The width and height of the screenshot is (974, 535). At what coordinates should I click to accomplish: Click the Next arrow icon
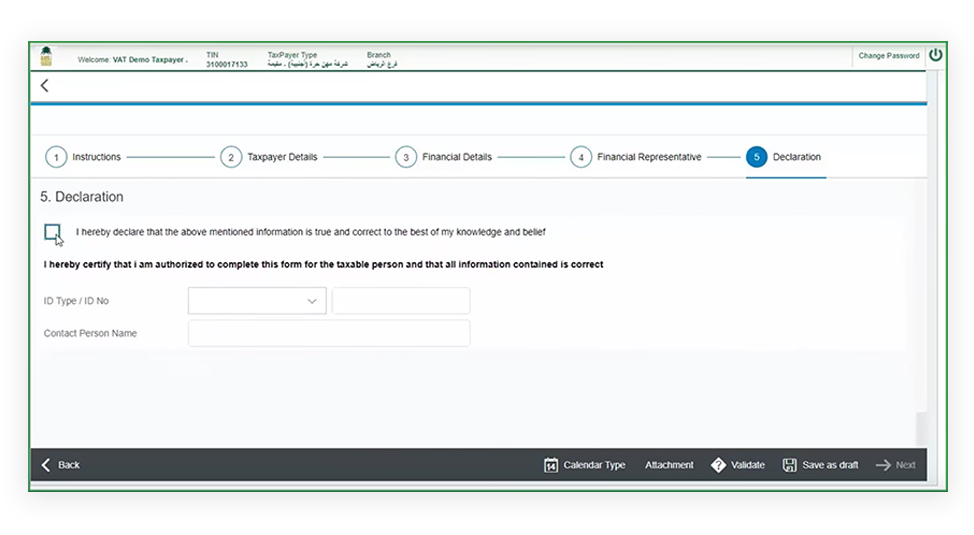[x=883, y=465]
